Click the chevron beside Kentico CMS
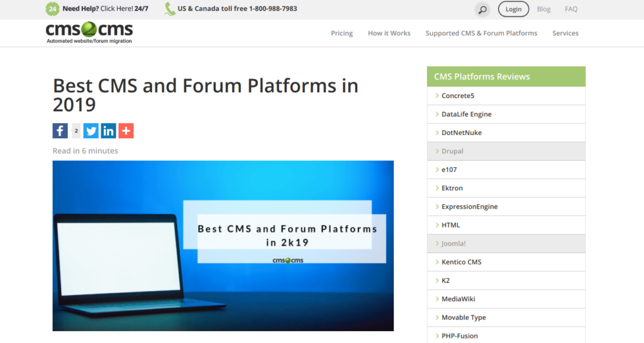Image resolution: width=644 pixels, height=343 pixels. pyautogui.click(x=437, y=262)
